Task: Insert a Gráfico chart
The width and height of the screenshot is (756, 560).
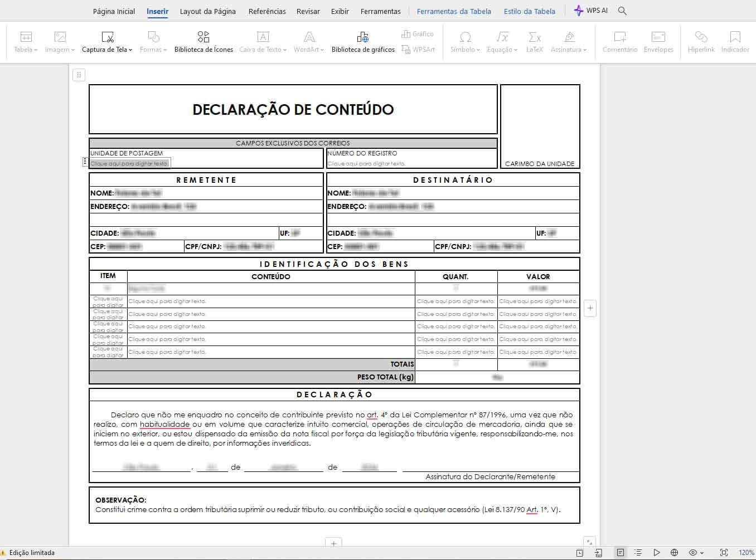Action: coord(417,34)
